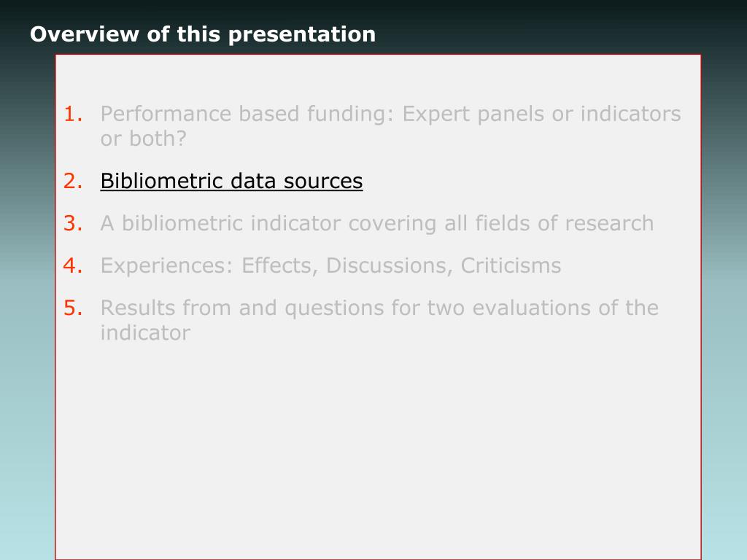Click the "Overview of this presentation" slide title
Screen dimensions: 747x560
point(203,35)
